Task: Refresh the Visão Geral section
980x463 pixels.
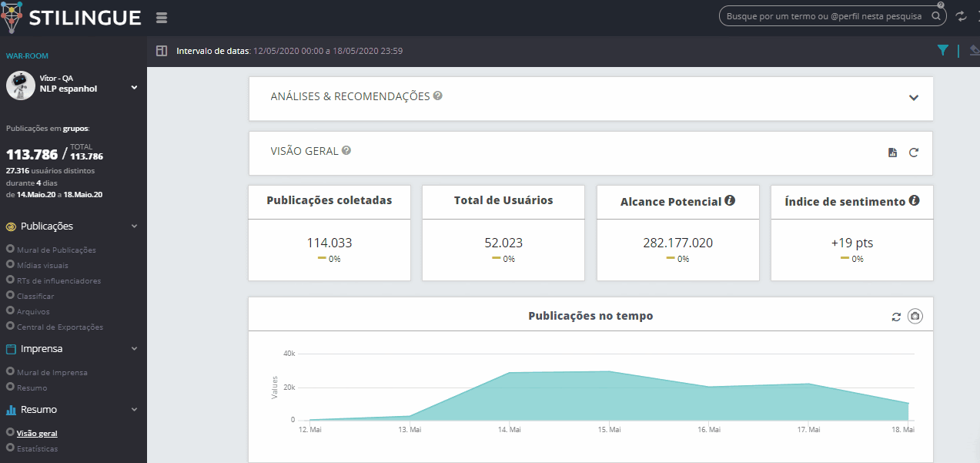Action: [x=914, y=153]
